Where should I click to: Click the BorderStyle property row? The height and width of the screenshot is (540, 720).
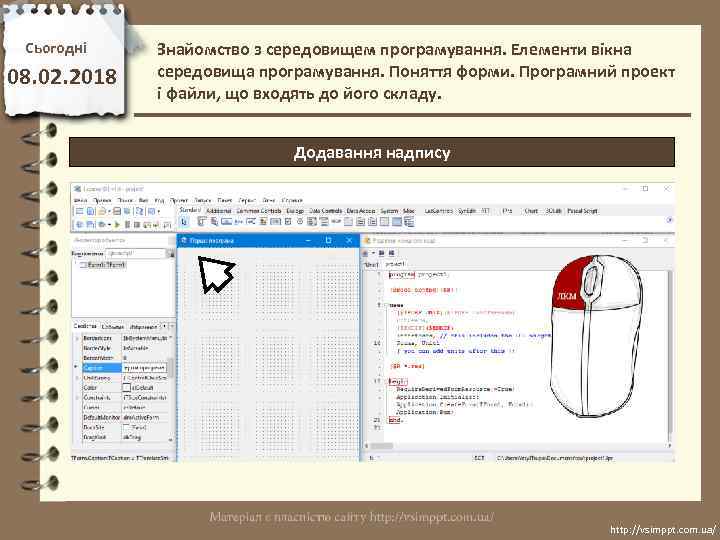(x=124, y=348)
